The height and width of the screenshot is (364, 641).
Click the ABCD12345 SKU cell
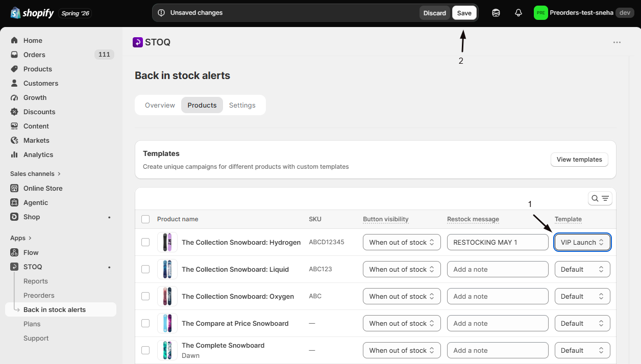click(x=327, y=242)
